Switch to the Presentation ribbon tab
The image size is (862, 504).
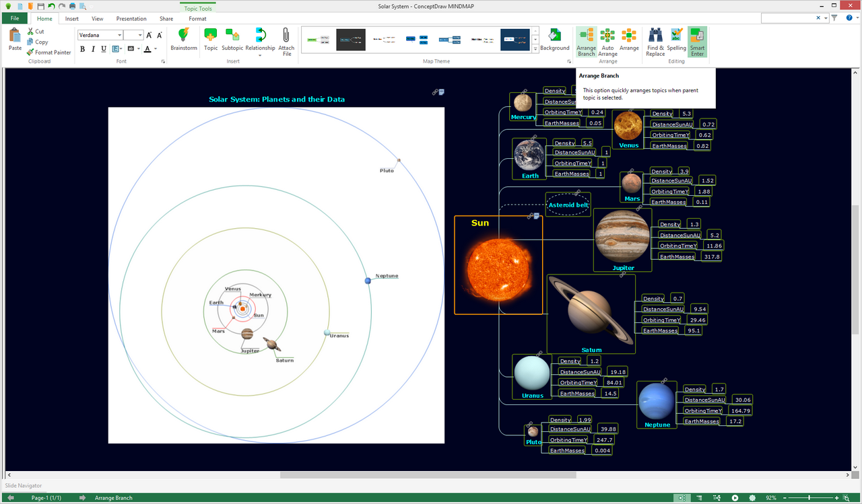[131, 19]
